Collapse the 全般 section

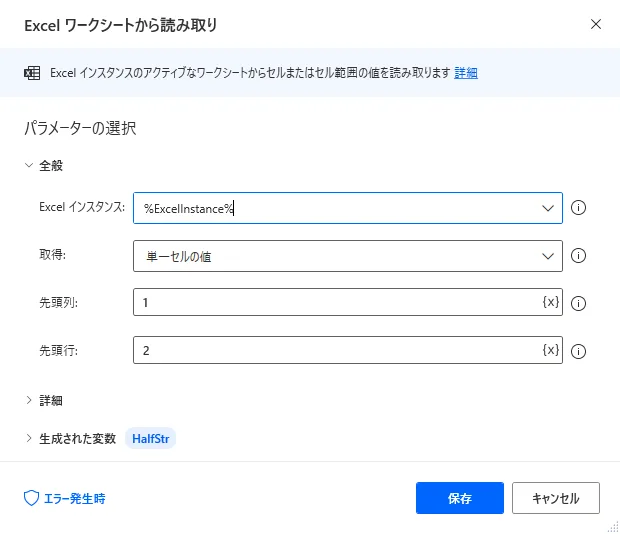29,166
